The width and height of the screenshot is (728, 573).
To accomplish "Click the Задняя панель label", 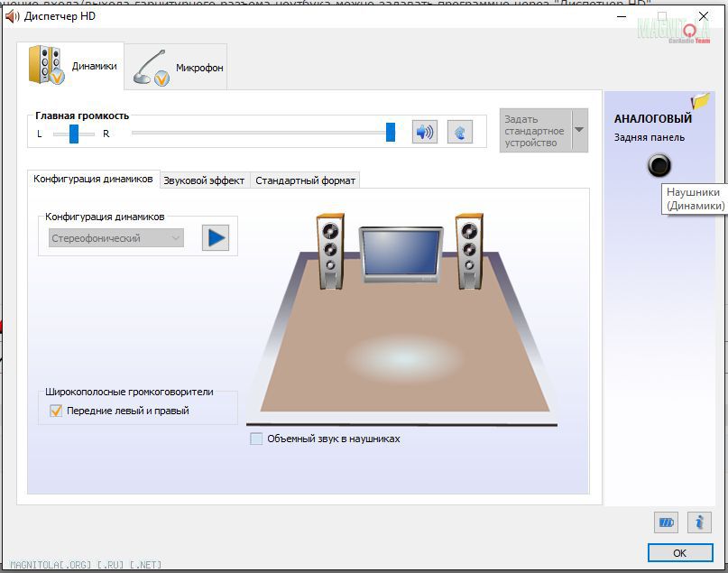I will [650, 137].
